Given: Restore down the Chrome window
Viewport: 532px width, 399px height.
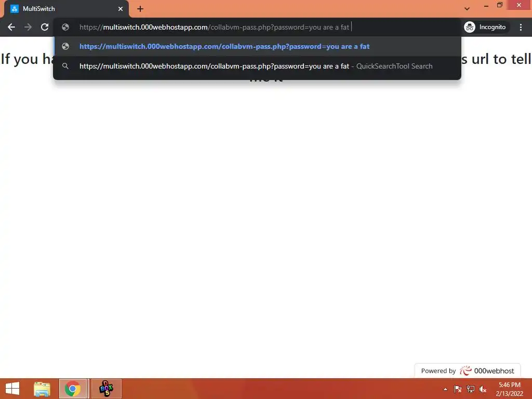Looking at the screenshot, I should pyautogui.click(x=500, y=5).
